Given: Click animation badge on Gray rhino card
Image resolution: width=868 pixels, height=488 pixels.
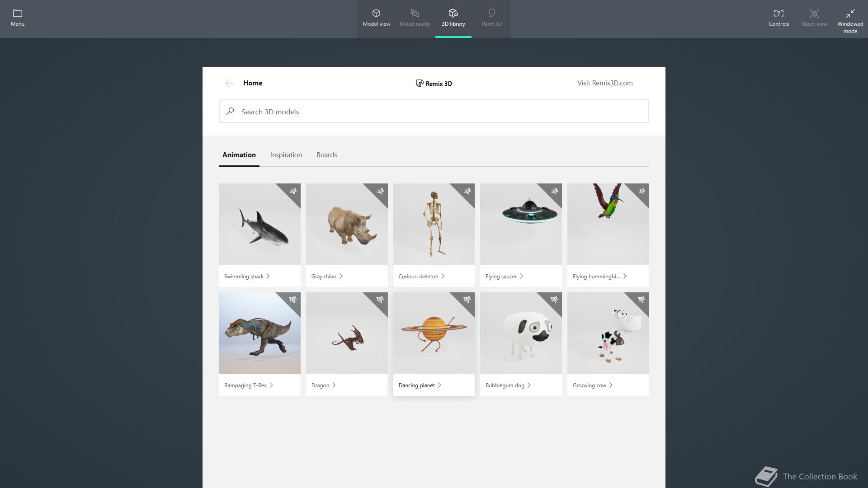Looking at the screenshot, I should click(x=380, y=191).
